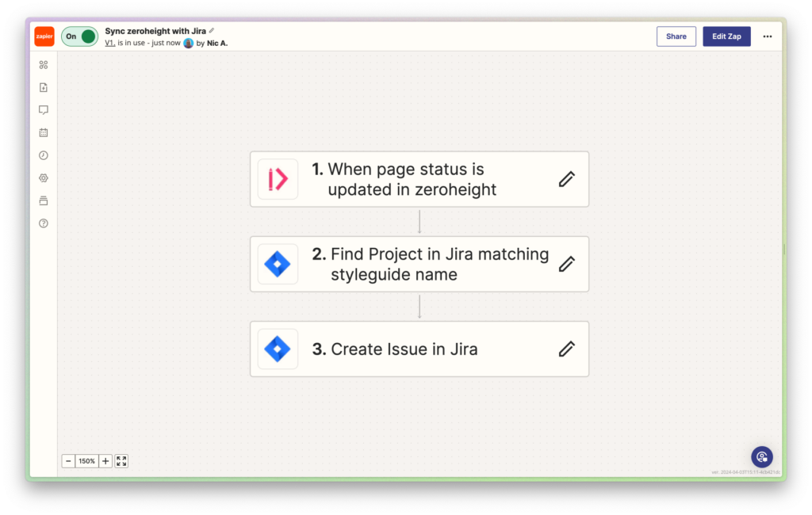Open the help question mark sidebar icon
This screenshot has height=515, width=812.
[44, 223]
